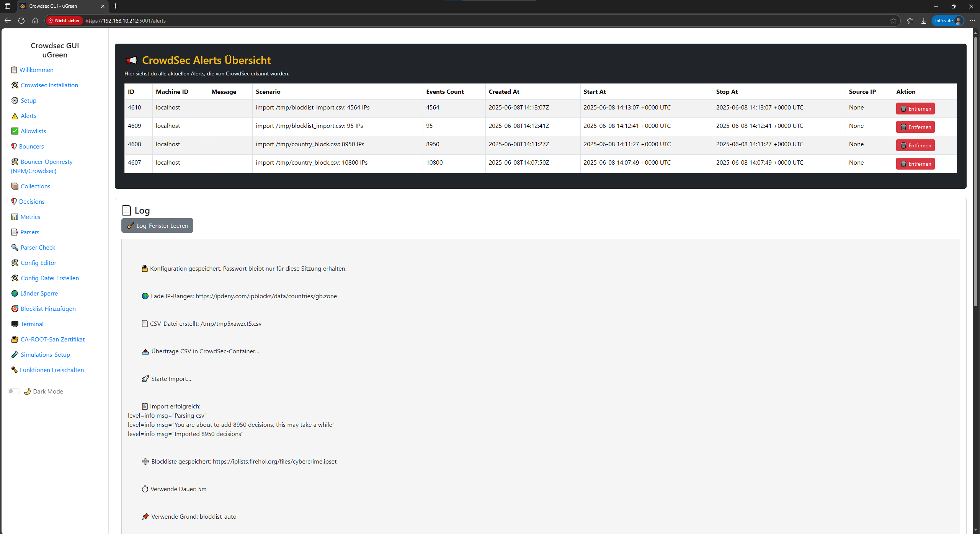Click the Metrics bar chart icon
This screenshot has height=534, width=980.
(15, 217)
